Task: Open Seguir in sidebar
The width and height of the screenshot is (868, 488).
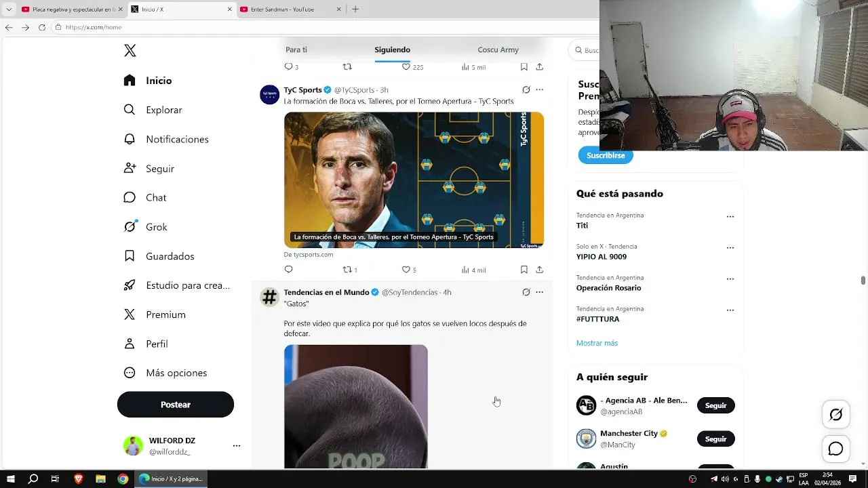Action: 149,169
